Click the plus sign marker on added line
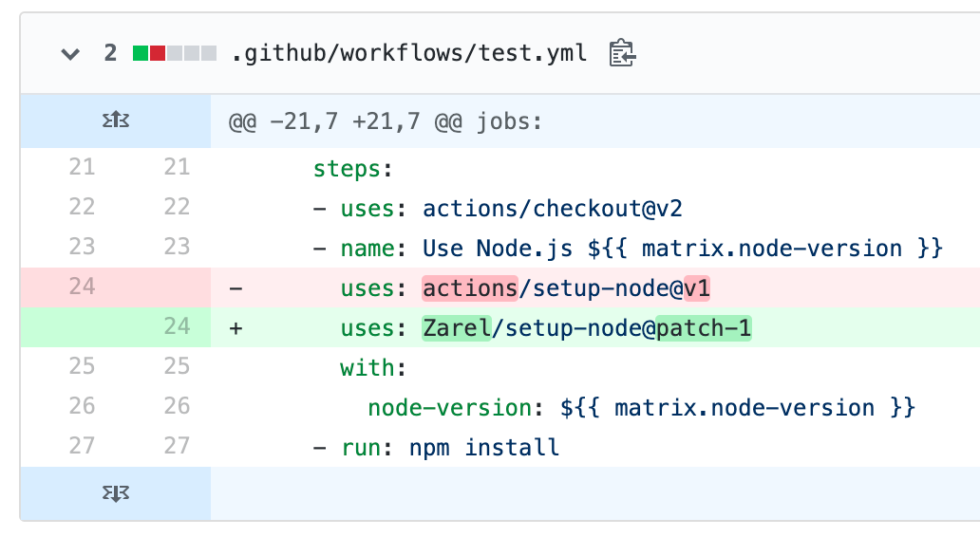980x537 pixels. click(x=237, y=327)
